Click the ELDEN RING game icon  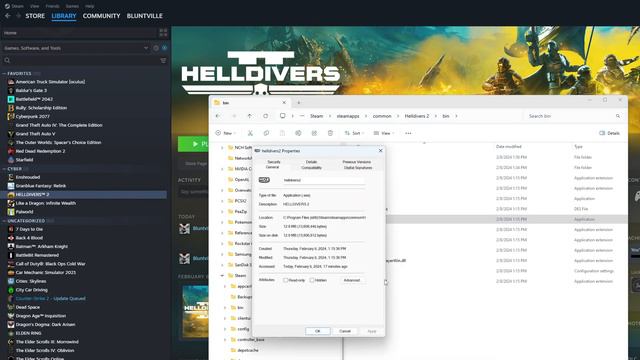coord(11,333)
